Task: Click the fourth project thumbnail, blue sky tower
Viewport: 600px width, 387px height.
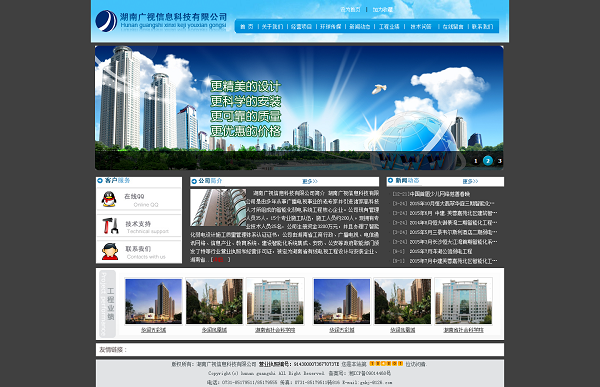Action: [x=342, y=301]
